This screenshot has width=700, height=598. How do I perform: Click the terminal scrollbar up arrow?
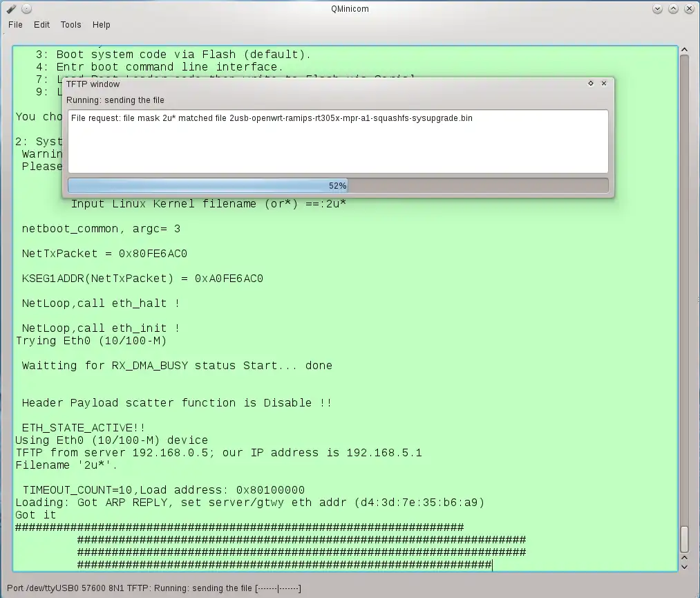click(684, 50)
